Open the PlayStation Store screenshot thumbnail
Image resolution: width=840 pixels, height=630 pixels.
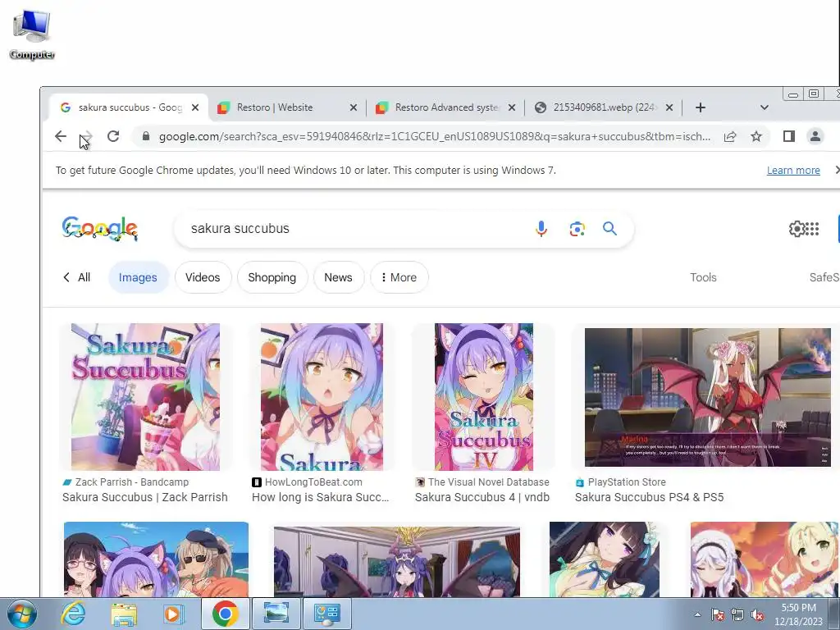[708, 397]
